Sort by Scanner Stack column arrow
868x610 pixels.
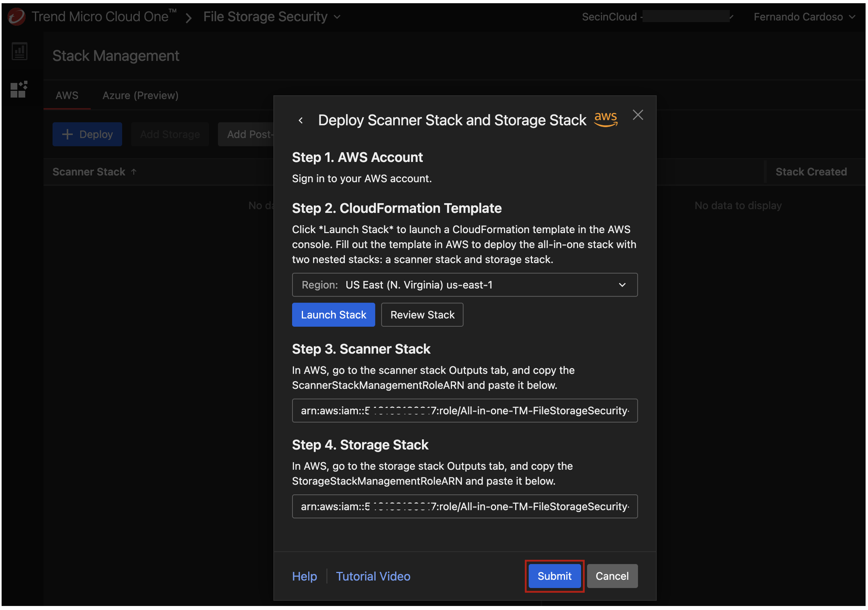[x=134, y=172]
